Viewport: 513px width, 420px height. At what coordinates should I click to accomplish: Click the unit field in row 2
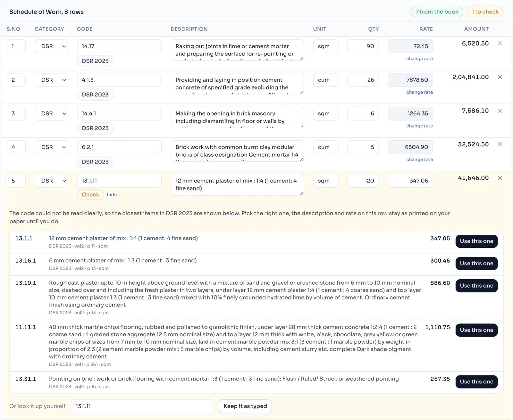pos(325,80)
